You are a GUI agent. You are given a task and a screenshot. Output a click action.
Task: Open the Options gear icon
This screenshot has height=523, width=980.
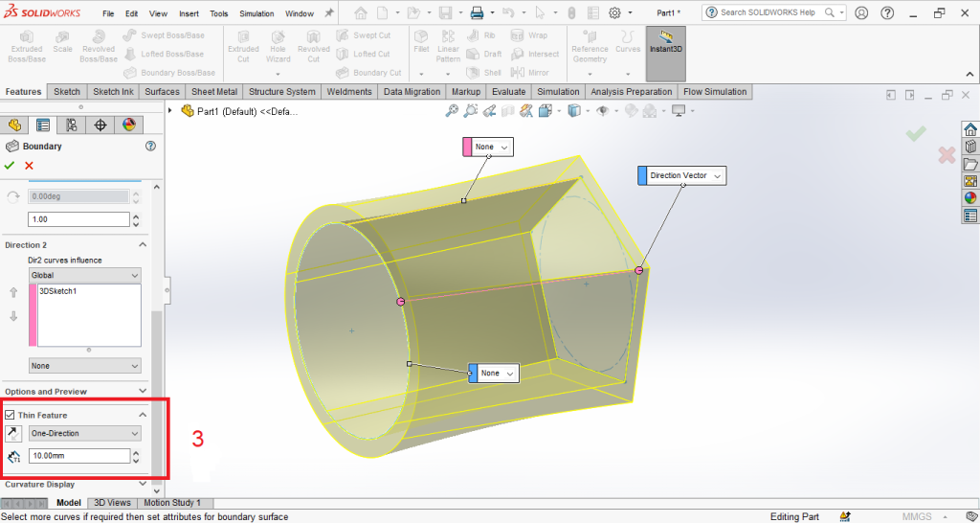(x=614, y=13)
